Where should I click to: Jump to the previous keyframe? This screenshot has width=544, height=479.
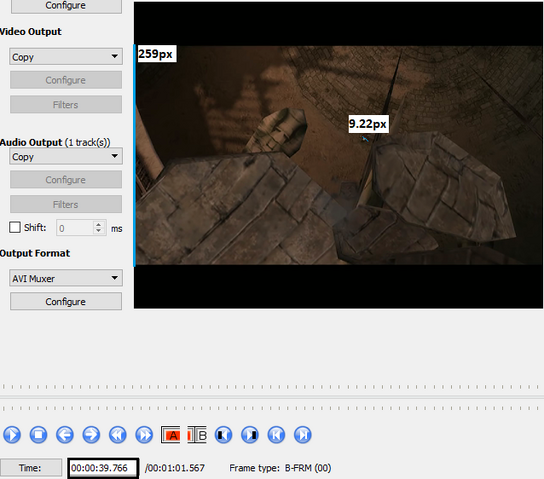point(118,435)
